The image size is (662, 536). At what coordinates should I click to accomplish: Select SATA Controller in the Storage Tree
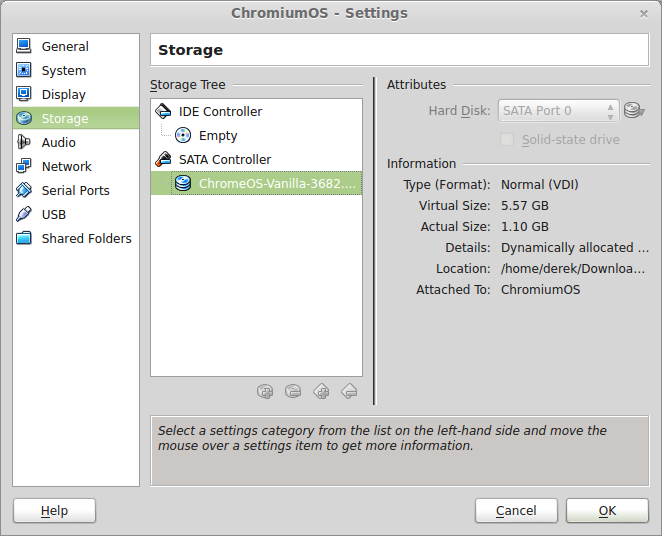[x=224, y=160]
